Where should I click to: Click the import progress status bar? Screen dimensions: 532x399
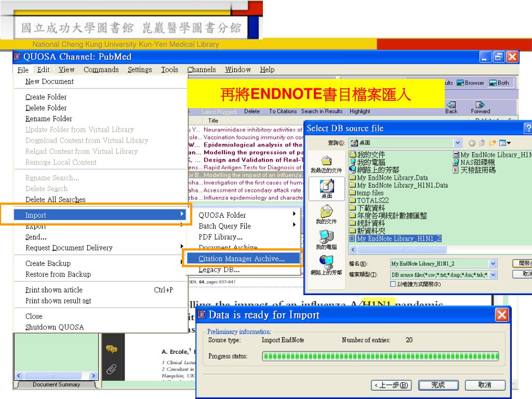380,356
